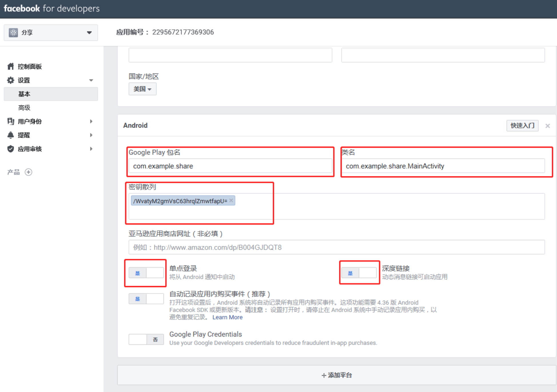Click the 快速入门 quick start button
Screen dimensions: 557x392
pos(522,125)
